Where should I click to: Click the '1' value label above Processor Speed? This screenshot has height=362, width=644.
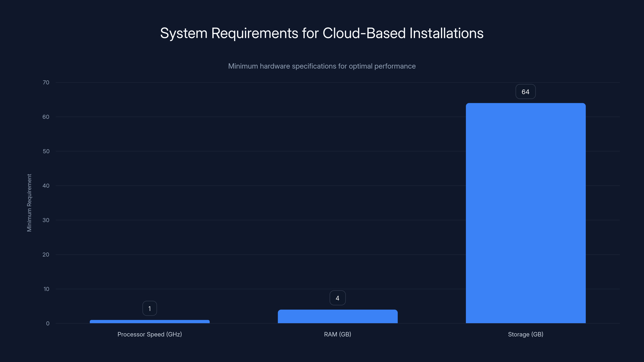tap(150, 309)
